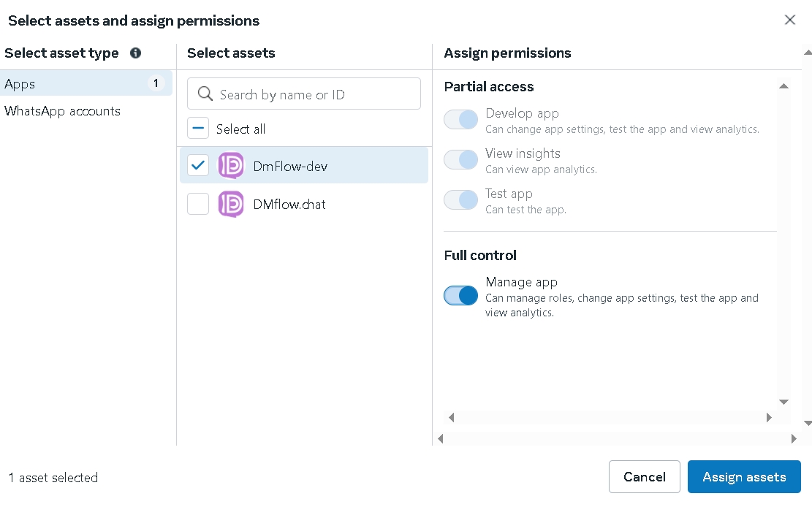Toggle the Test app switch
The image size is (812, 507).
(460, 200)
